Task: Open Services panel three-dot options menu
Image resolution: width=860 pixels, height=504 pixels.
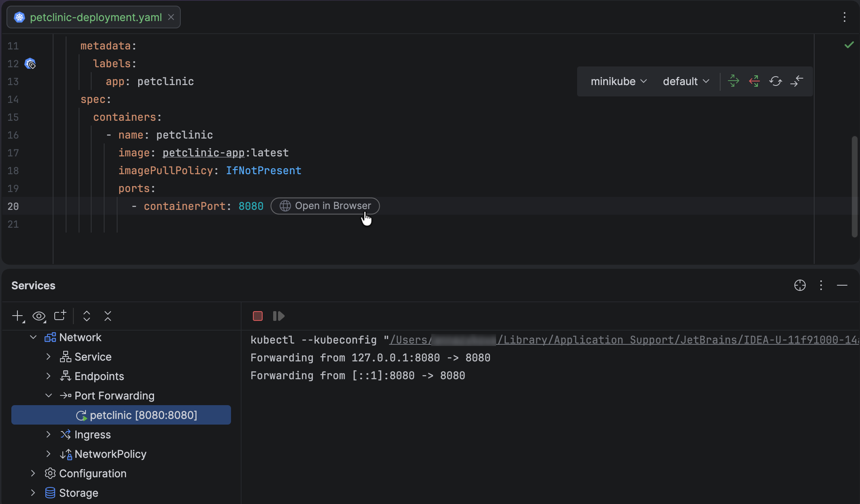Action: [x=821, y=285]
